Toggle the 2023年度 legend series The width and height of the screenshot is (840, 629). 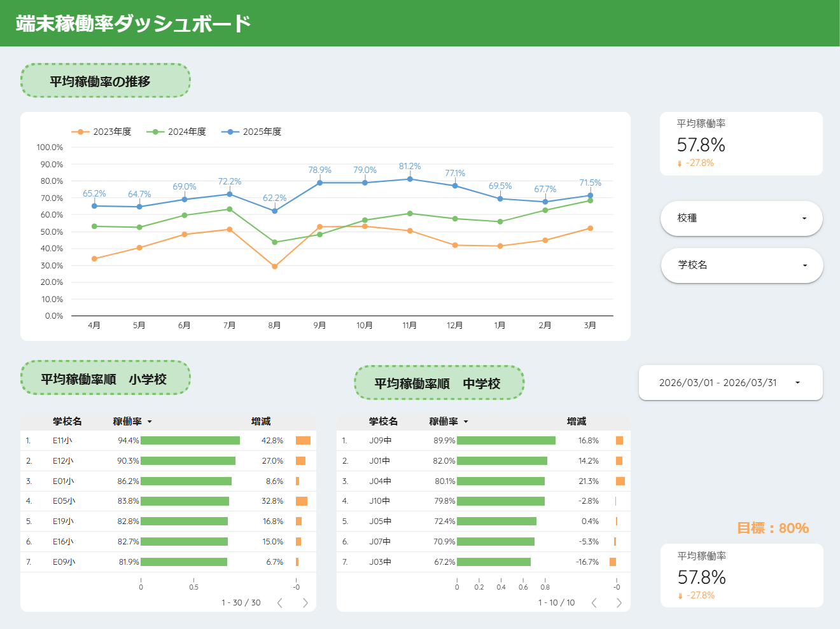tap(102, 132)
